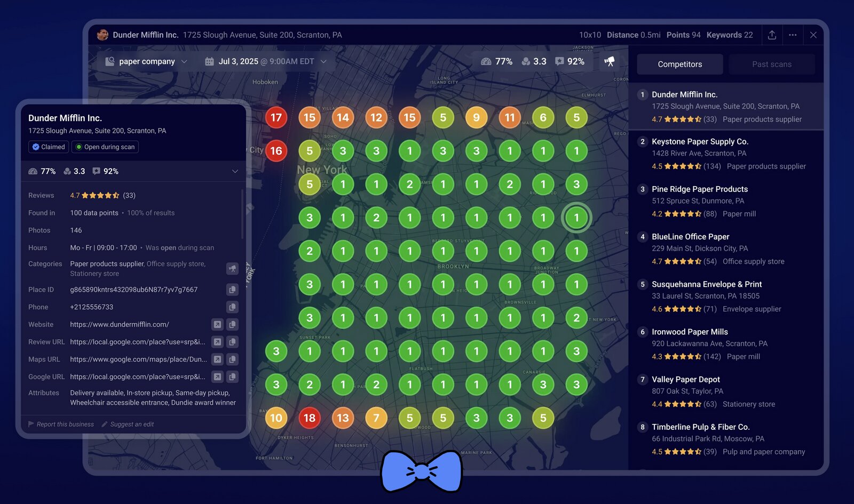Click the Open during scan badge
Screen dimensions: 854x504
(x=105, y=147)
